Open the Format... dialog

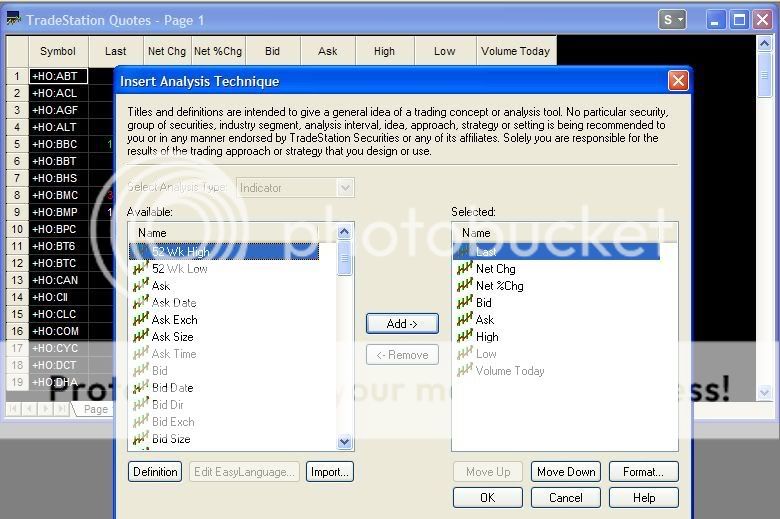(x=644, y=472)
